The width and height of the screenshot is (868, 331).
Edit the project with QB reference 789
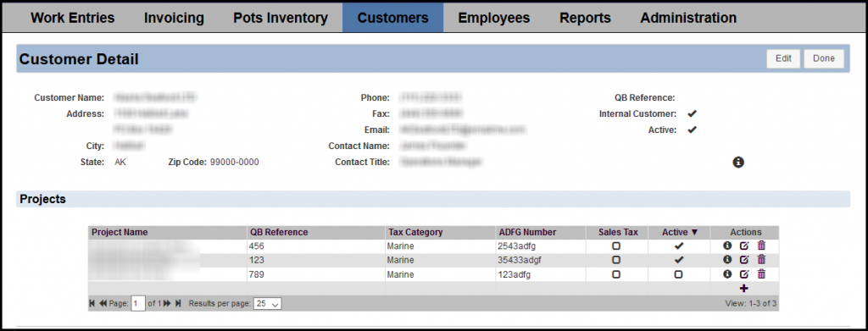(x=744, y=274)
